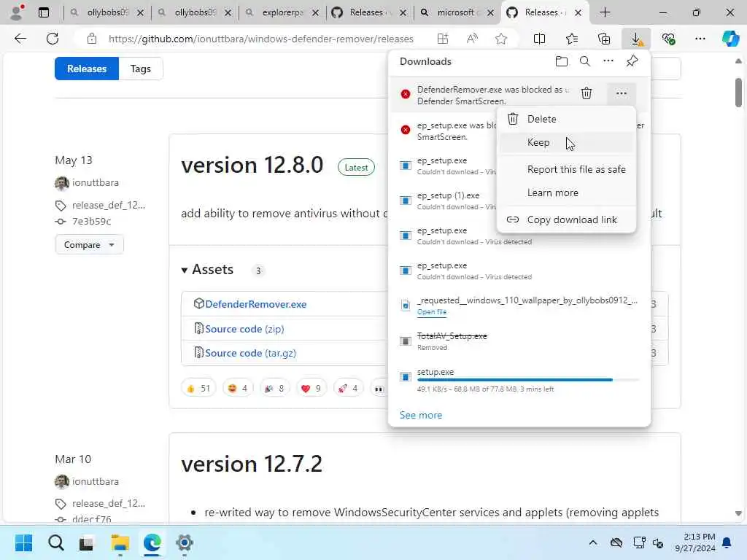The width and height of the screenshot is (747, 560).
Task: Collapse the Assets section
Action: [208, 270]
